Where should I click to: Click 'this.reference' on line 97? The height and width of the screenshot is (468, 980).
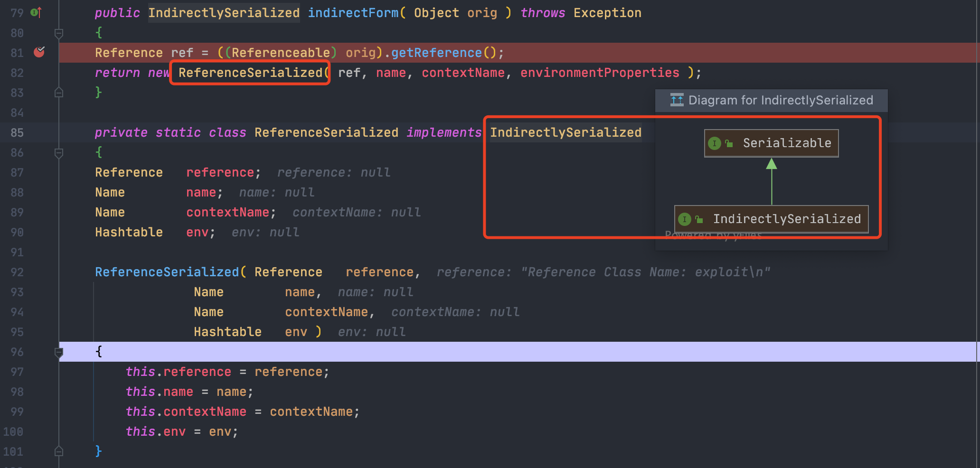point(178,372)
